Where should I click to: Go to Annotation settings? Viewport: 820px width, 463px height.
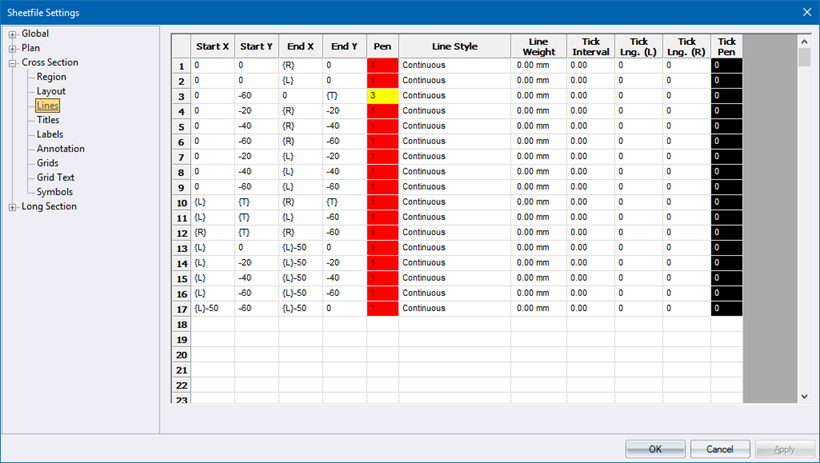coord(60,149)
